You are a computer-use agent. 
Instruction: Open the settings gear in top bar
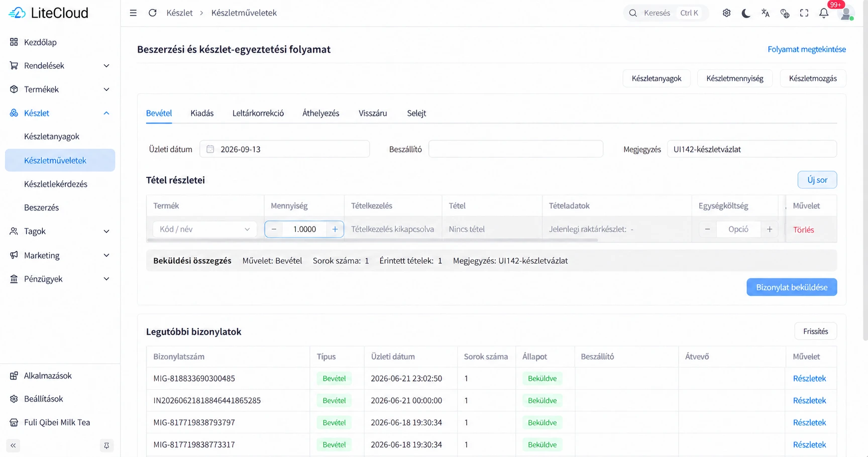click(726, 13)
